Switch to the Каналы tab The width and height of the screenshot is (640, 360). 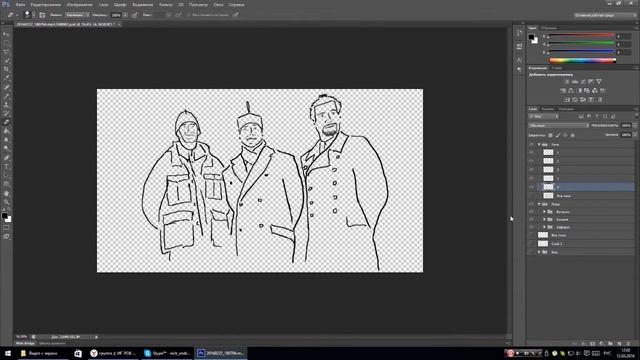[547, 109]
